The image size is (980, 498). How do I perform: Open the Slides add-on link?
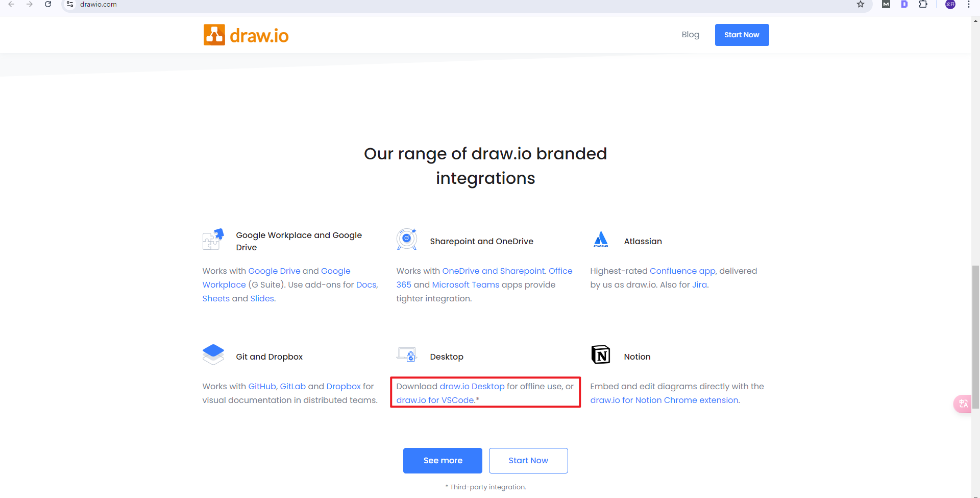pyautogui.click(x=262, y=298)
